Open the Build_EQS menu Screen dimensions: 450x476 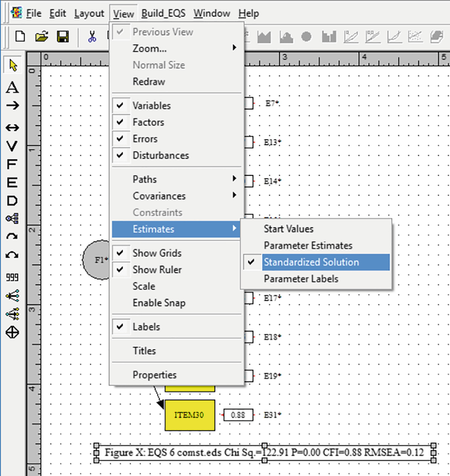coord(163,13)
